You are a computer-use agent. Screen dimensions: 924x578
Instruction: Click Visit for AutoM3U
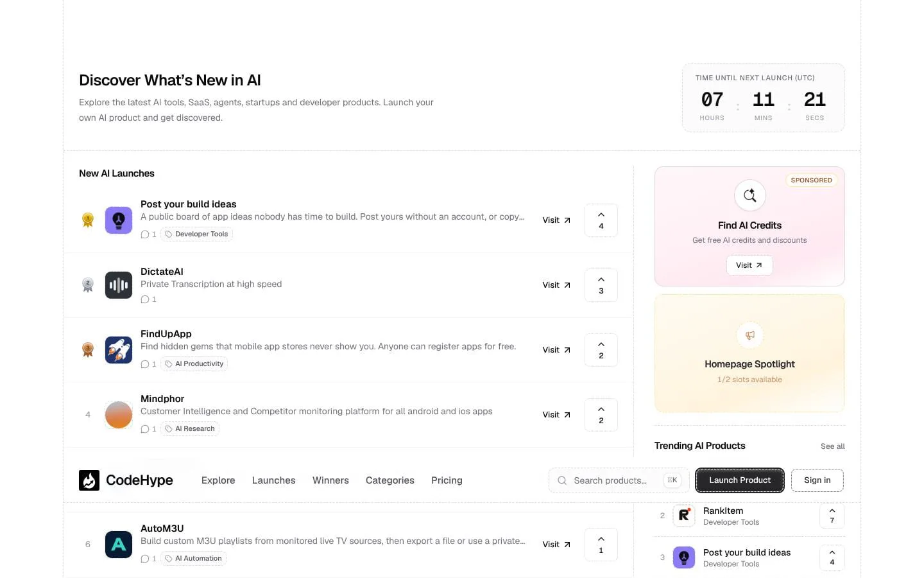coord(556,545)
